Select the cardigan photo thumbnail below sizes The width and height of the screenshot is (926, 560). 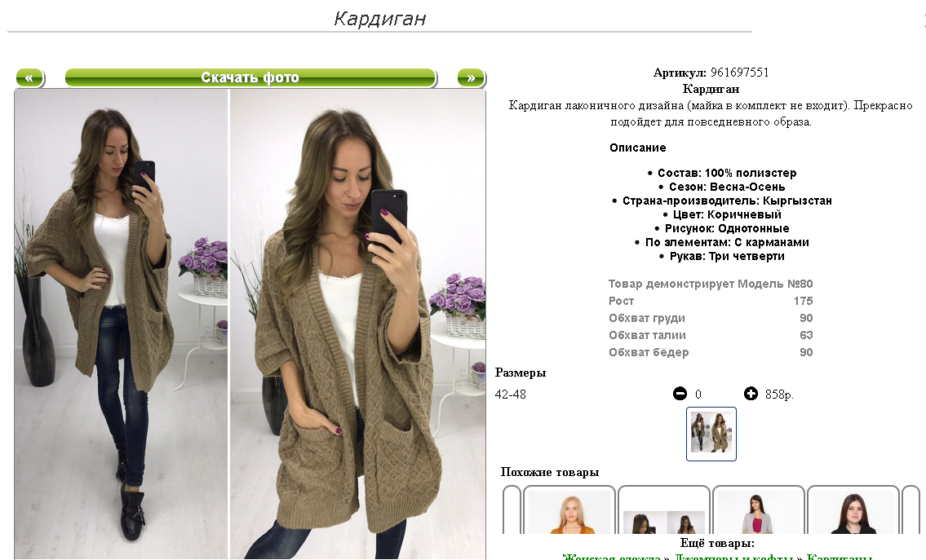point(711,434)
